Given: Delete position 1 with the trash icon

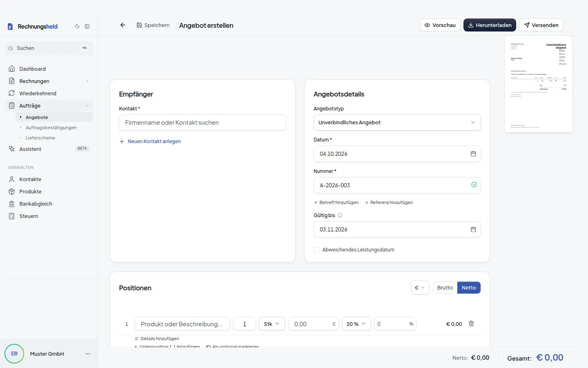Looking at the screenshot, I should coord(471,323).
